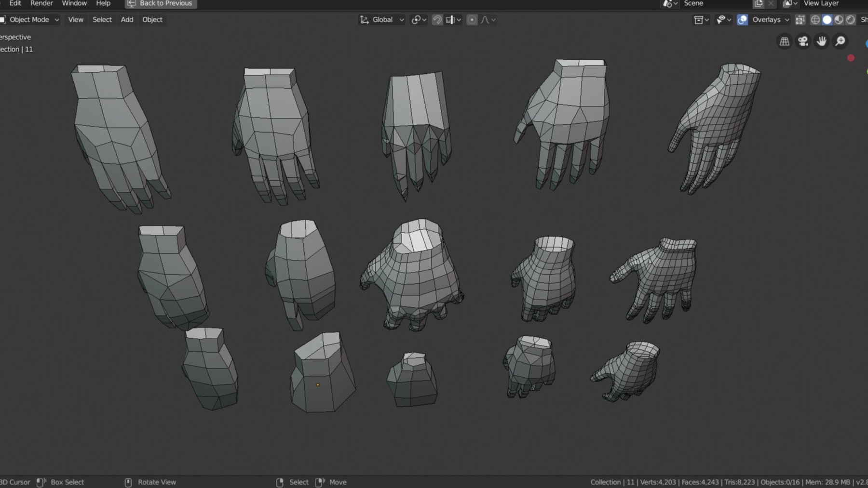The height and width of the screenshot is (488, 868).
Task: Click the Back to Previous button
Action: click(160, 3)
